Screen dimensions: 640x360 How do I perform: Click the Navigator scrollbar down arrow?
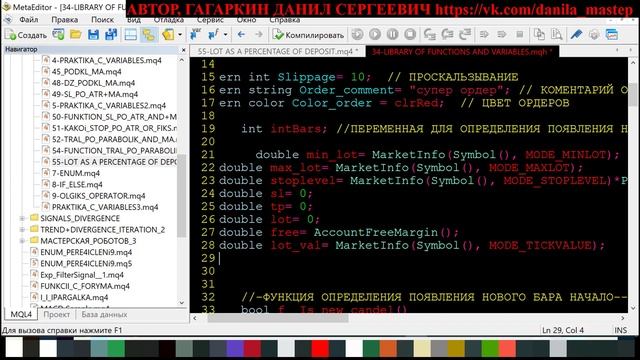[182, 303]
